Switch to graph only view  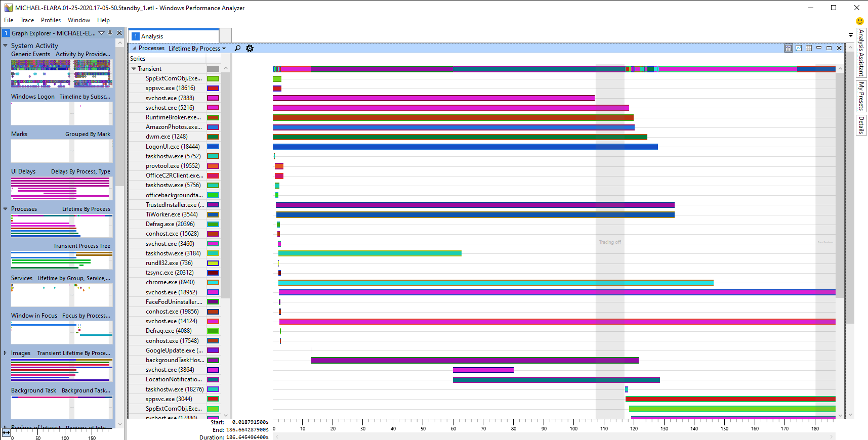point(799,48)
